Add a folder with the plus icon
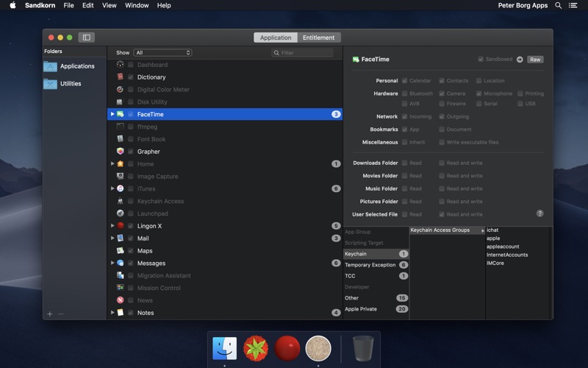Viewport: 588px width, 368px height. click(49, 314)
